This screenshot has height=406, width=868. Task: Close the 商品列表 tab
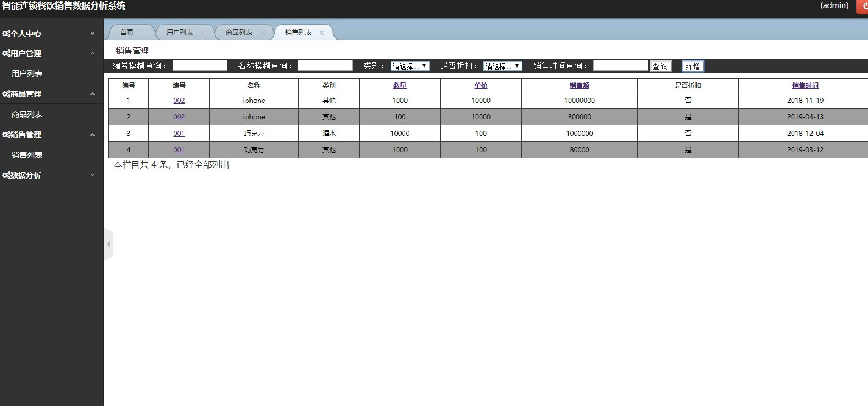(x=262, y=32)
